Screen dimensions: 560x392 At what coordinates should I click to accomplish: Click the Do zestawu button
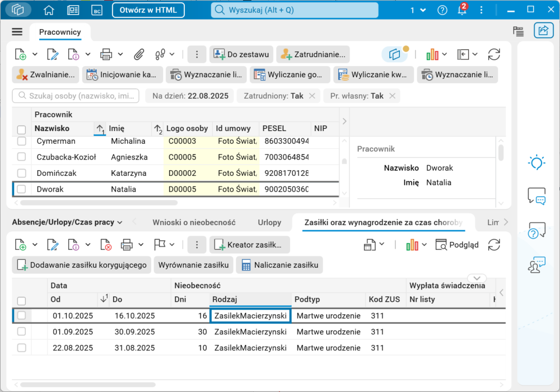pyautogui.click(x=241, y=55)
